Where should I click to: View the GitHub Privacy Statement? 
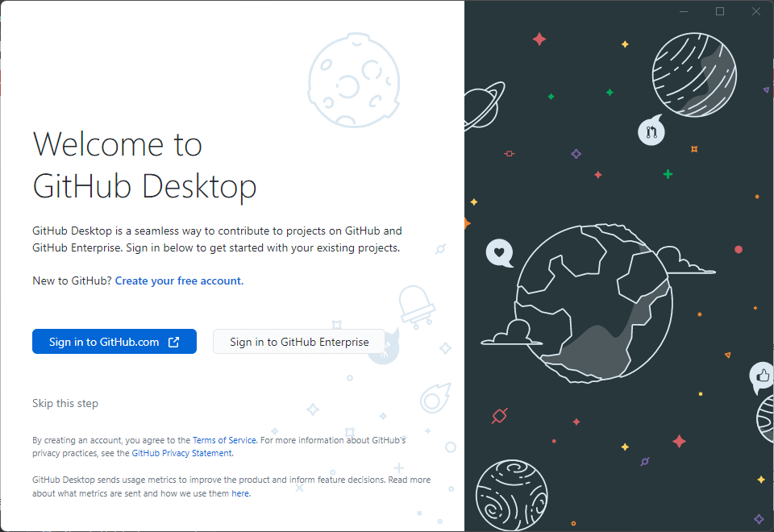[181, 452]
